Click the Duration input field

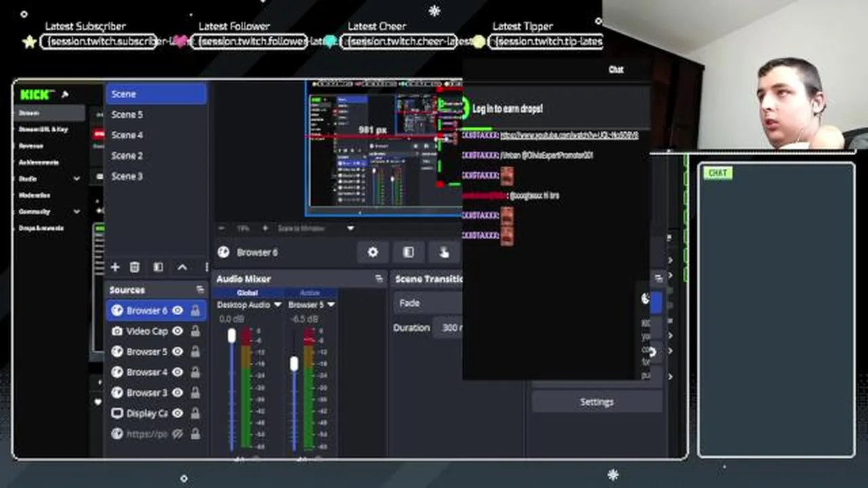tap(449, 327)
